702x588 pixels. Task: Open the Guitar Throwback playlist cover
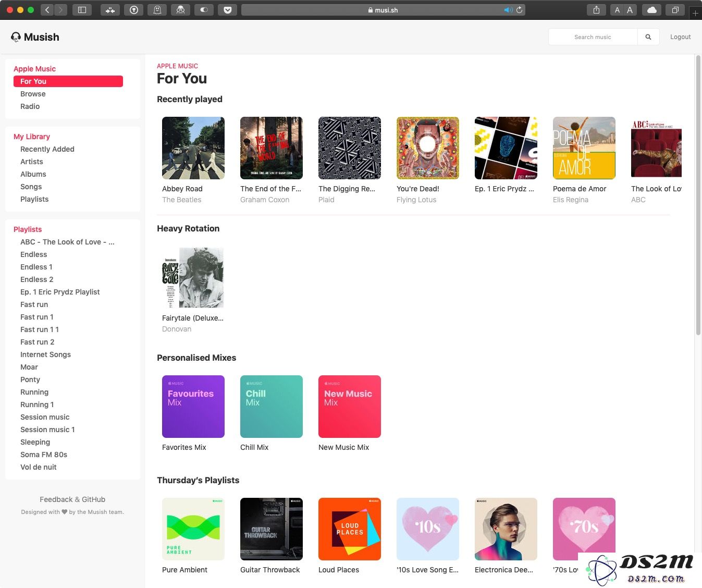(272, 529)
